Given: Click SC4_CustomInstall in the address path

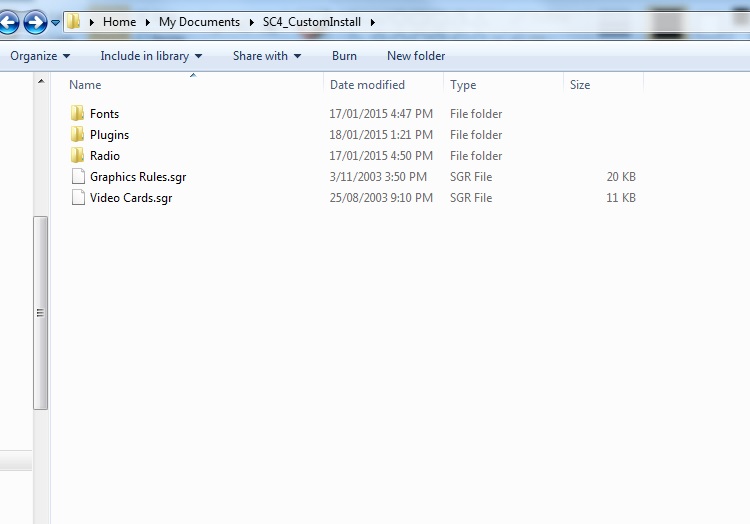Looking at the screenshot, I should click(312, 22).
